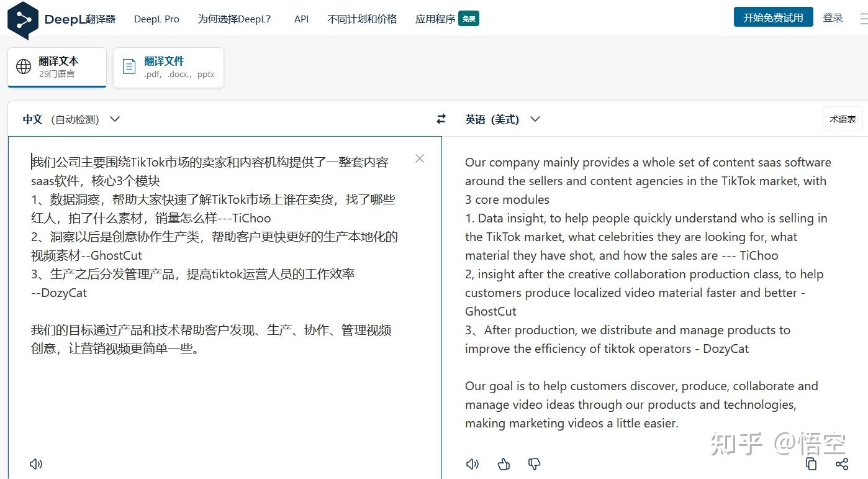The image size is (868, 479).
Task: Rate translation with thumbs down
Action: point(534,463)
